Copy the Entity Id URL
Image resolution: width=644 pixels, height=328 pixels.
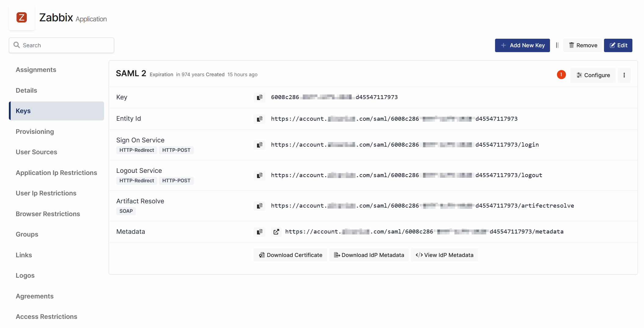(x=259, y=119)
